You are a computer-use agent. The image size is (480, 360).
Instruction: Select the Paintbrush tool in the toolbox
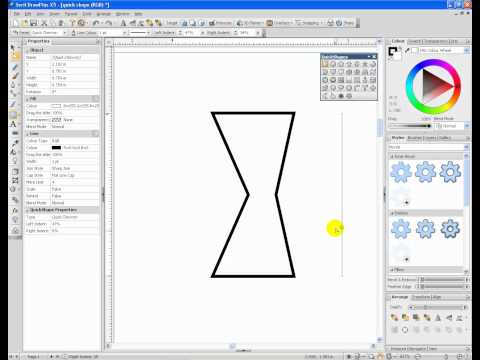coord(15,76)
